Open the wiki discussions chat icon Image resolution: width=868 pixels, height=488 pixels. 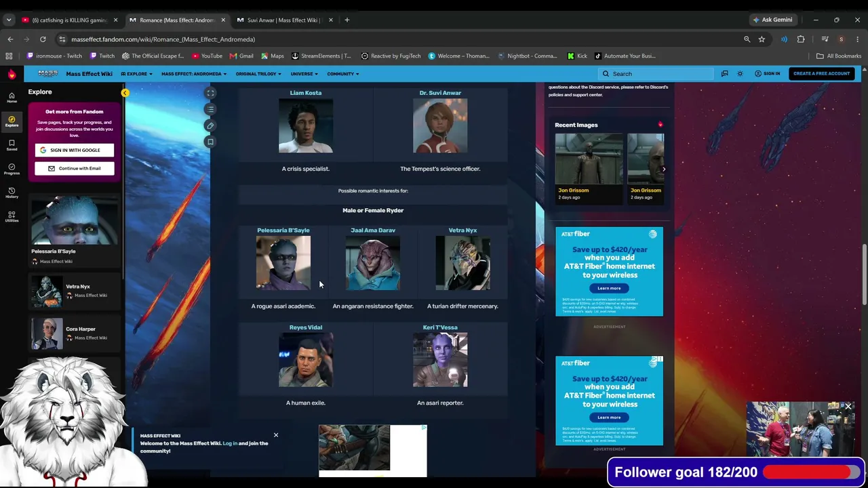pos(724,74)
